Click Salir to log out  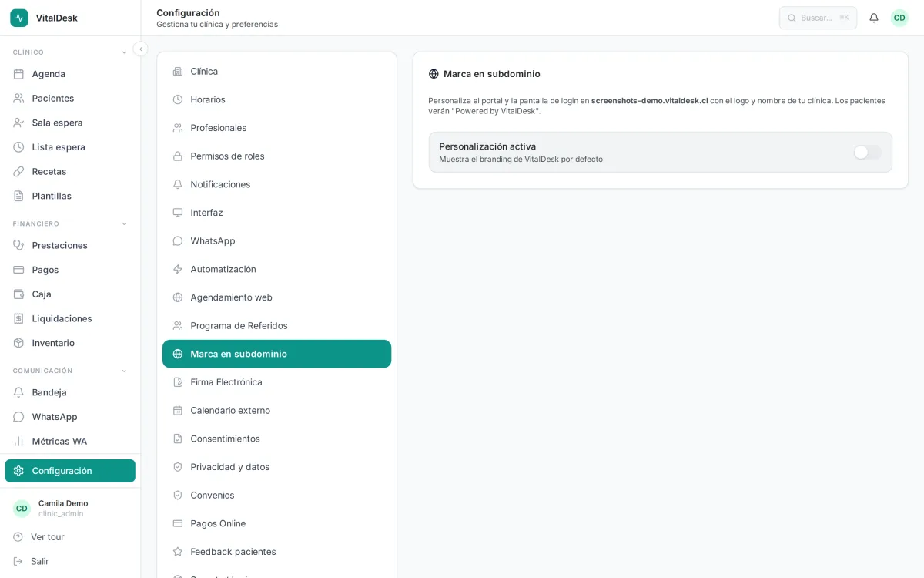[x=70, y=561]
